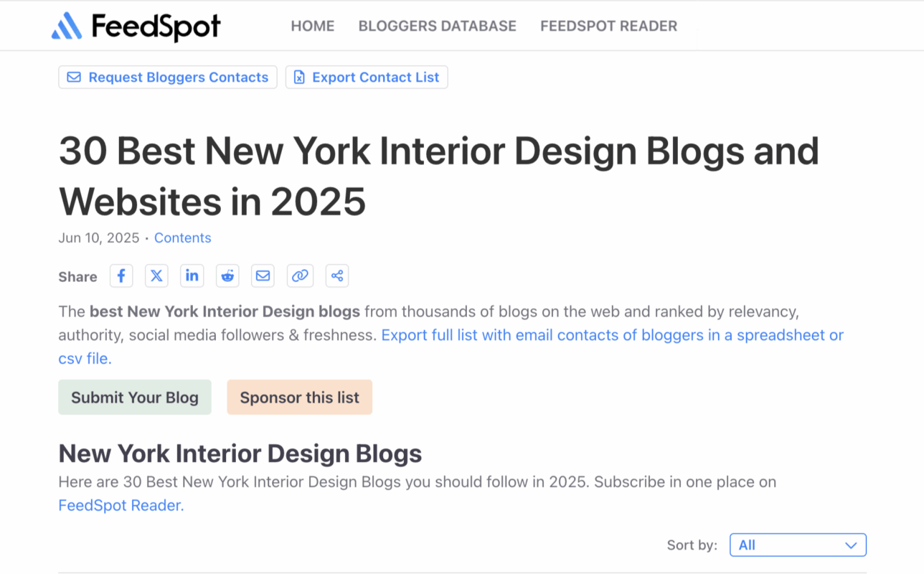Image resolution: width=924 pixels, height=574 pixels.
Task: Follow the FeedSpot Reader link in the description
Action: 121,505
